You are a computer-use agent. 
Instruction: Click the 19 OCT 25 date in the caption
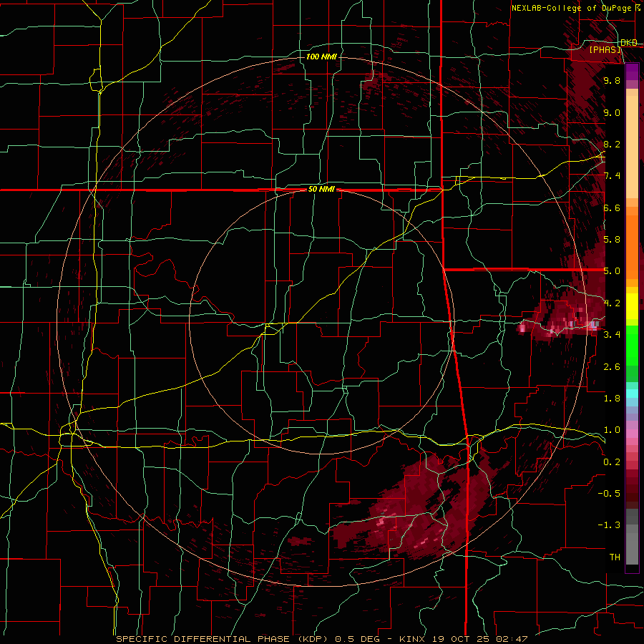[460, 639]
